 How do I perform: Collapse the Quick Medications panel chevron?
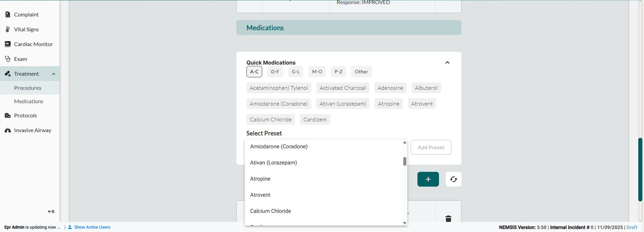click(x=447, y=63)
